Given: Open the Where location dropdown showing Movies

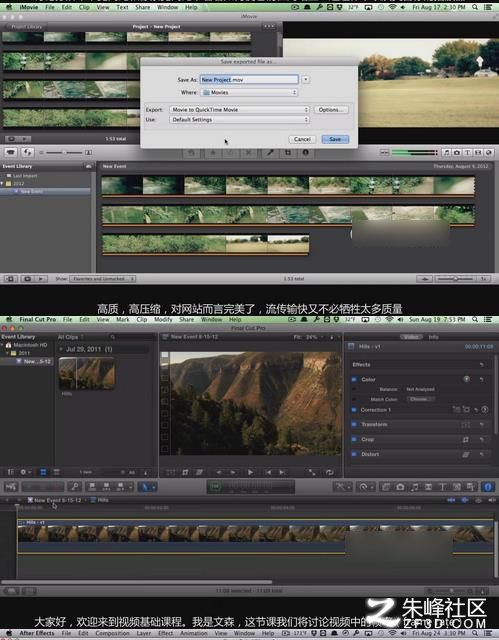Looking at the screenshot, I should pos(249,93).
